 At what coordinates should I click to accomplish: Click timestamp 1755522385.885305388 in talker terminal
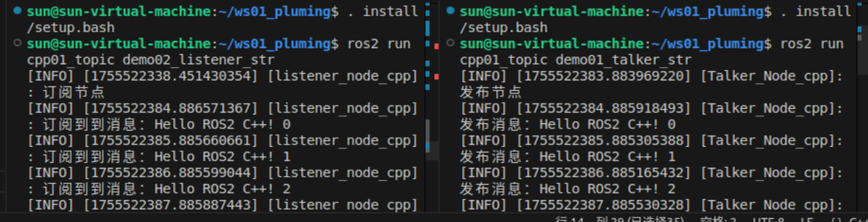point(604,140)
